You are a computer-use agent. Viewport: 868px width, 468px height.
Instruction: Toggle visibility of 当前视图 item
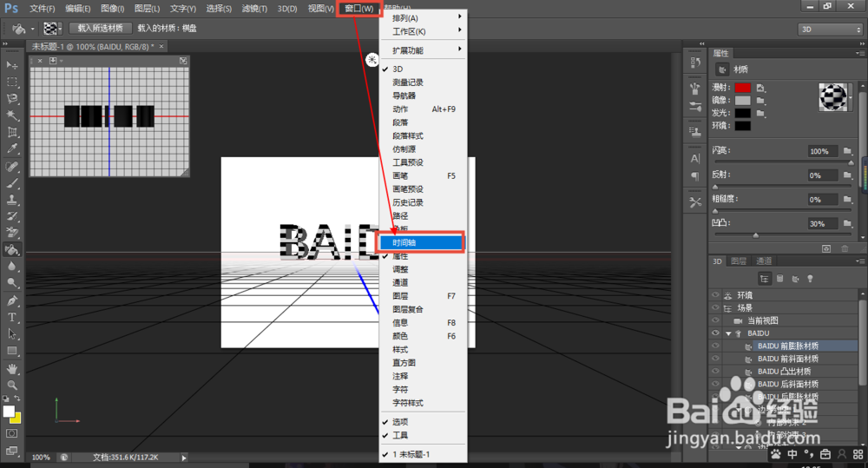[x=715, y=320]
